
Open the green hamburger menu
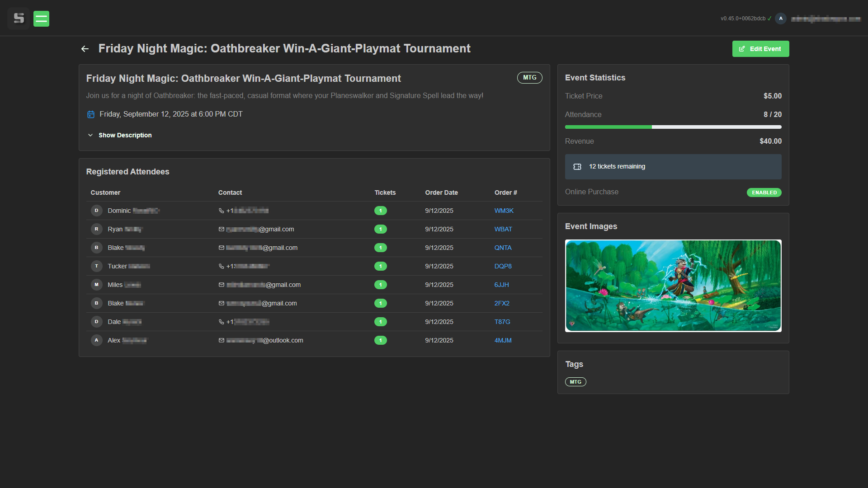click(x=41, y=19)
